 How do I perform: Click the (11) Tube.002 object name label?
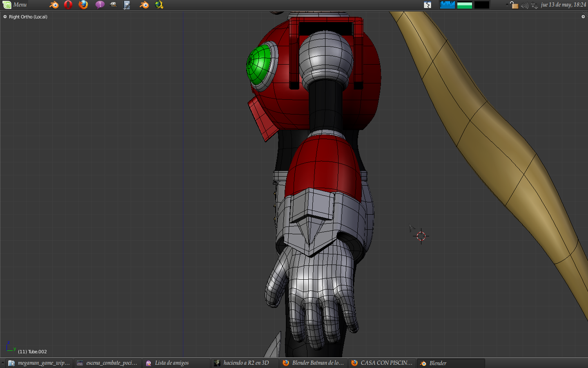point(32,352)
